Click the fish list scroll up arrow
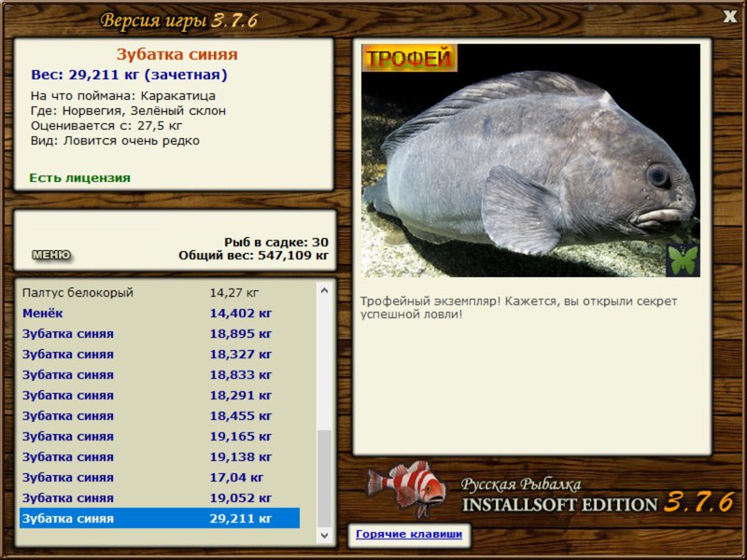747x560 pixels. coord(324,290)
